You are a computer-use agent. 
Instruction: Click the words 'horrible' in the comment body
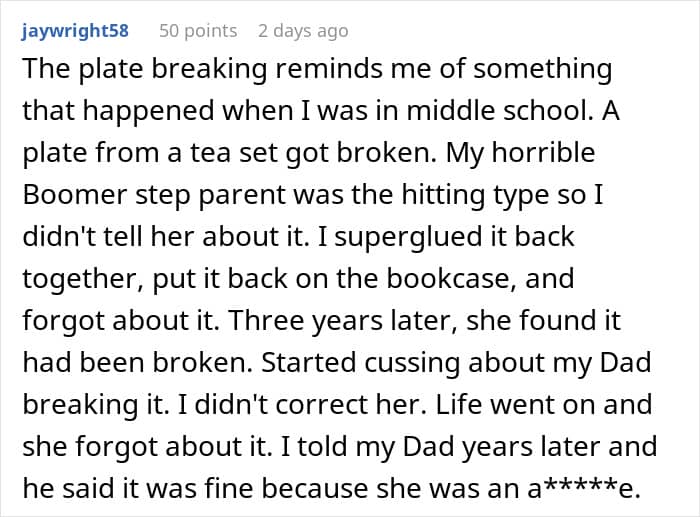[x=543, y=153]
